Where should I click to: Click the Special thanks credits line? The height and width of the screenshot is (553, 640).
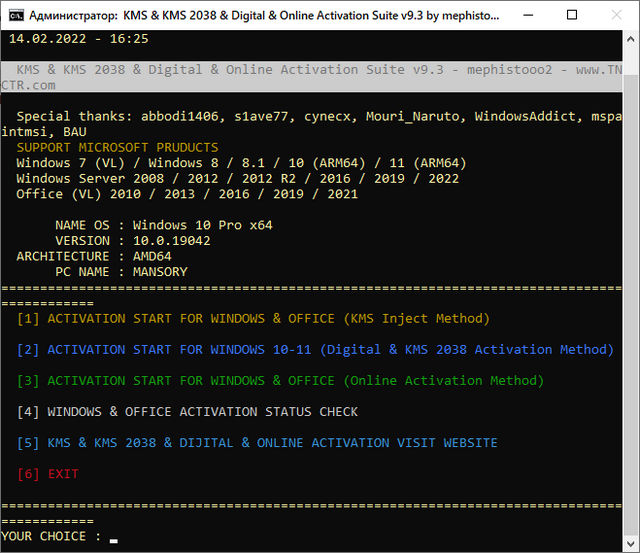click(x=300, y=116)
